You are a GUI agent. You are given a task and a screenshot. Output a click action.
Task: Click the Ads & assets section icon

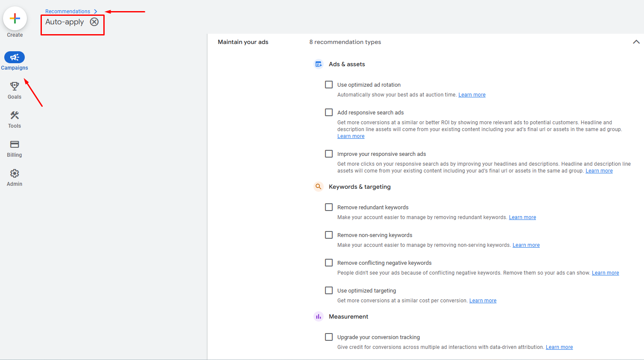pyautogui.click(x=319, y=64)
